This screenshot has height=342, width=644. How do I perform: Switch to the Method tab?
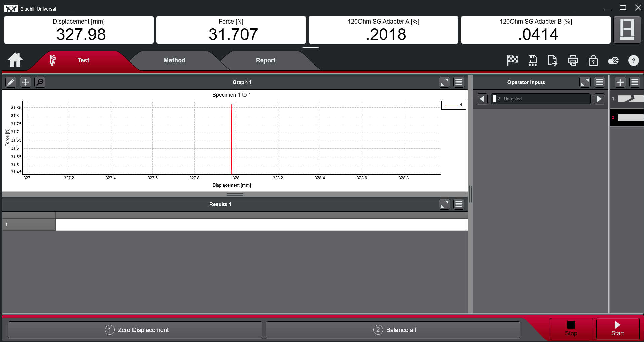[174, 60]
